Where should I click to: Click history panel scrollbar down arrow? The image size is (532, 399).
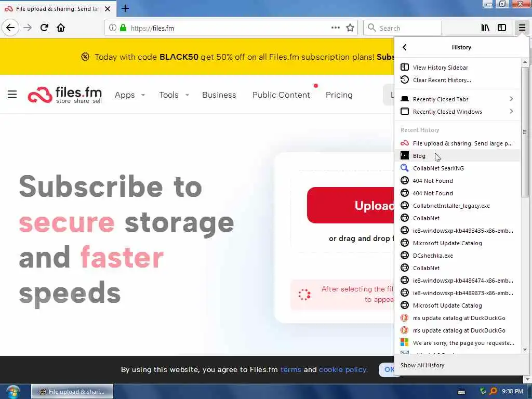pos(525,350)
